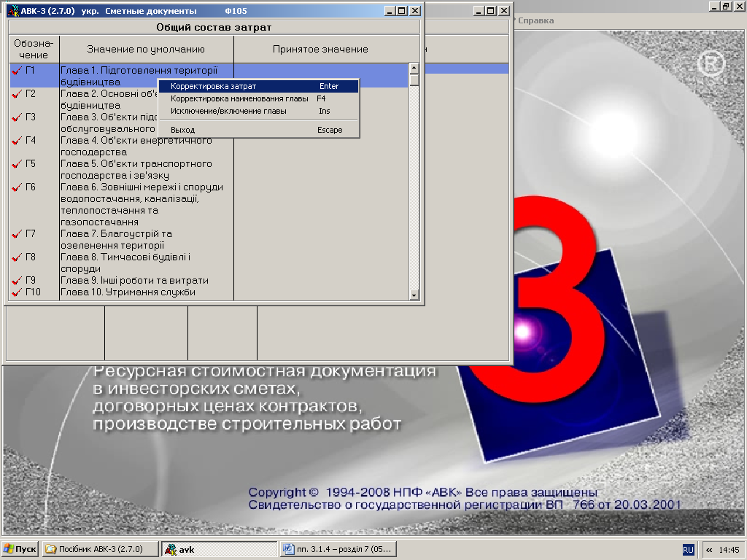Viewport: 747px width, 560px height.
Task: Select row Глава 4. Об'єкти енергетичного господарства
Action: pyautogui.click(x=209, y=146)
